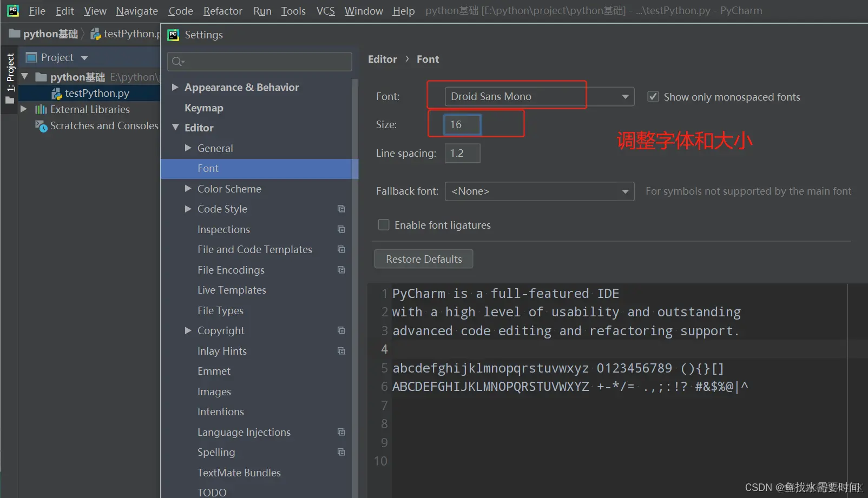Click the project-scope icon beside Inlay Hints
The width and height of the screenshot is (868, 498).
[x=341, y=351]
